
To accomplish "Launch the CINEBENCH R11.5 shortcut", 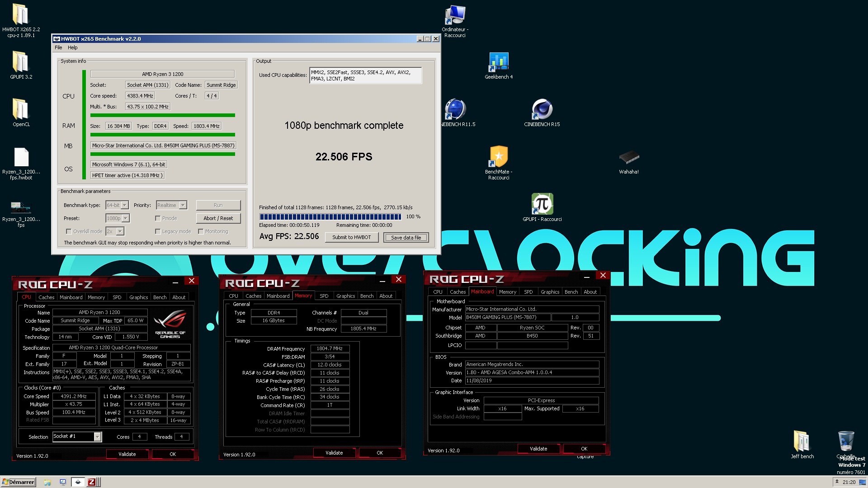I will tap(455, 109).
